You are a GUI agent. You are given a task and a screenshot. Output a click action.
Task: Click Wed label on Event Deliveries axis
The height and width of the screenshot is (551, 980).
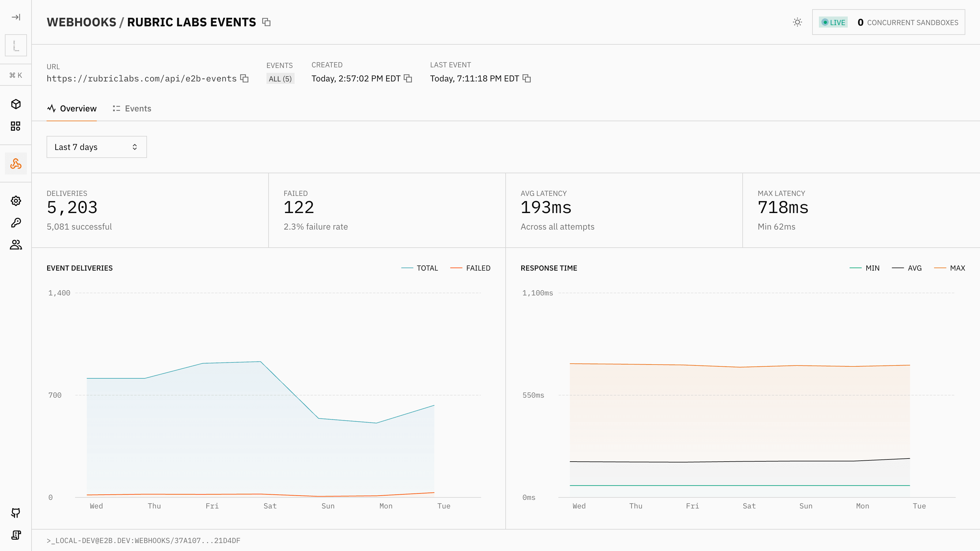click(x=96, y=506)
